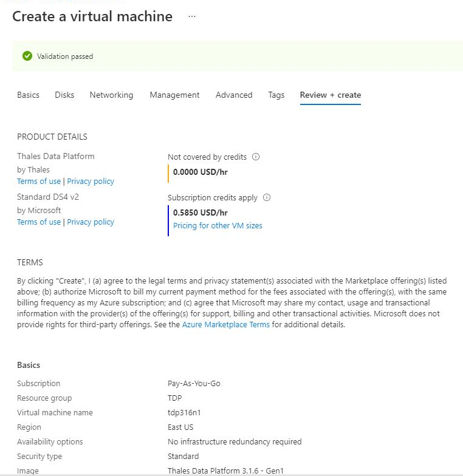Click the Standard security type value
This screenshot has width=463, height=476.
tap(183, 457)
